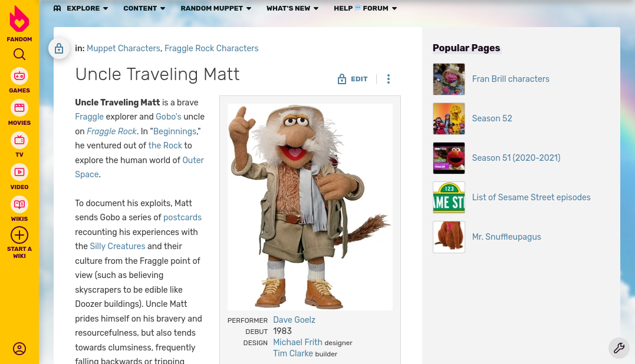Image resolution: width=635 pixels, height=364 pixels.
Task: Follow the 'the Rock' link
Action: (165, 145)
